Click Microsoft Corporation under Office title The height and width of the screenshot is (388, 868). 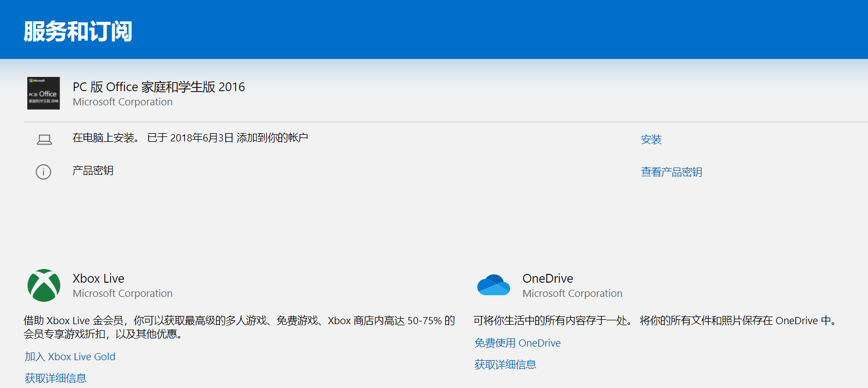pyautogui.click(x=123, y=102)
